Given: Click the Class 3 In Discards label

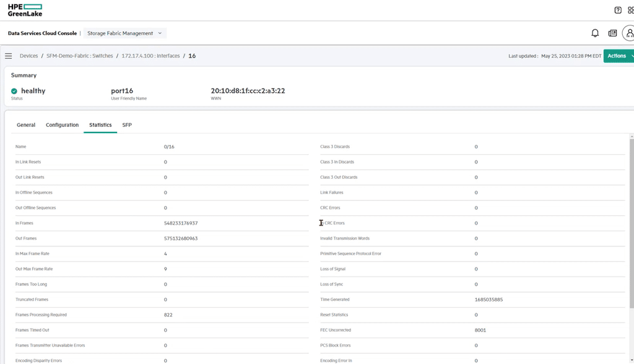Looking at the screenshot, I should tap(337, 162).
